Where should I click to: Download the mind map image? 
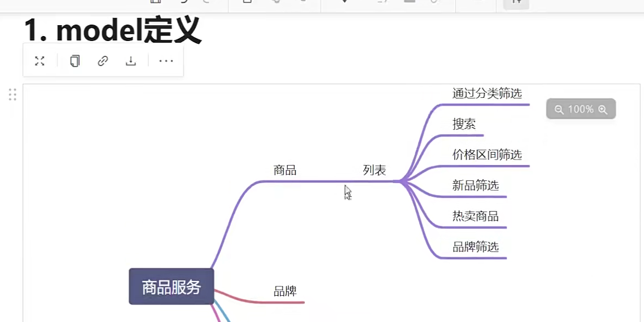(131, 61)
